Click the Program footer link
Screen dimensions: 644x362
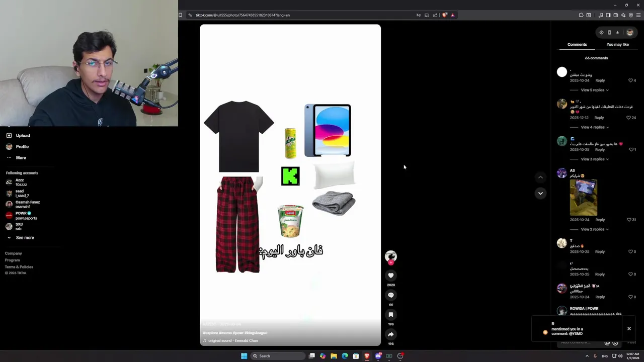tap(13, 260)
